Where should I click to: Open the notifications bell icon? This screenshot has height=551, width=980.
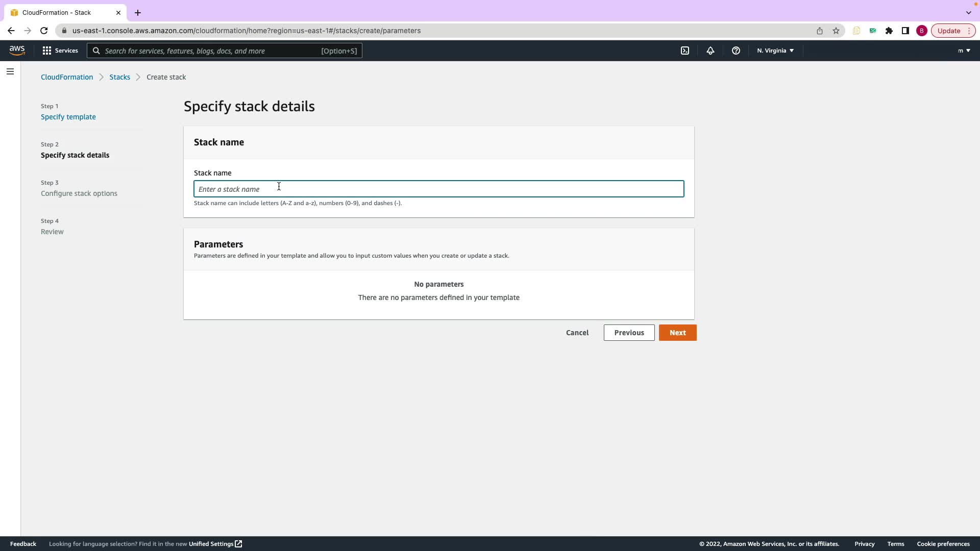pos(710,51)
